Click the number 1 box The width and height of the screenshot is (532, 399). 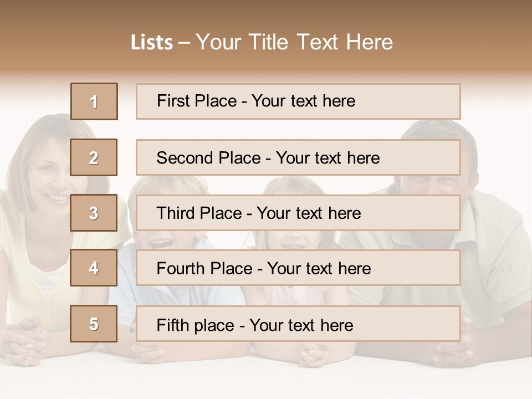[94, 101]
